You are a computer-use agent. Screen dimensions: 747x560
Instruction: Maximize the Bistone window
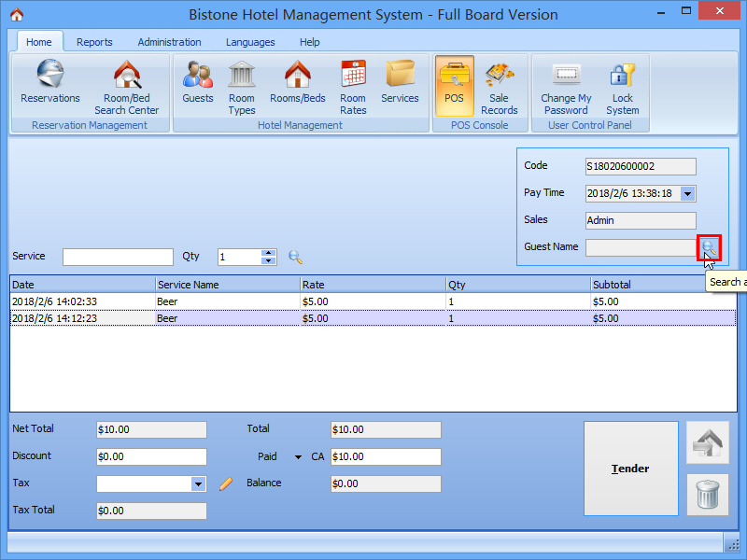click(686, 11)
